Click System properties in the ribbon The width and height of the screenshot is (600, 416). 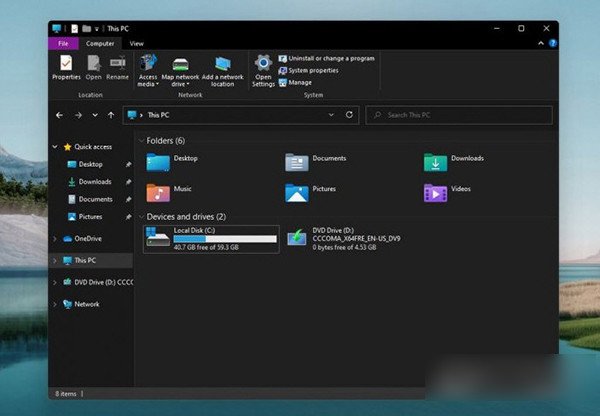(313, 70)
